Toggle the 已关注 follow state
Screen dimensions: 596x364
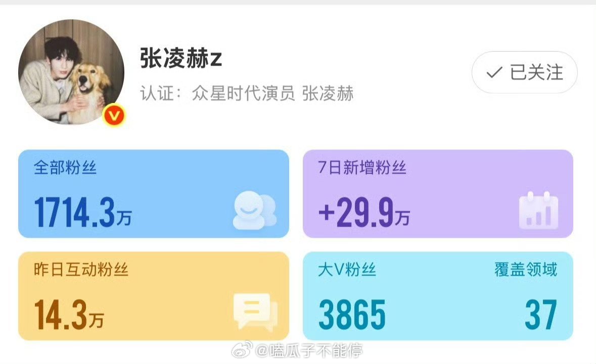pos(523,72)
